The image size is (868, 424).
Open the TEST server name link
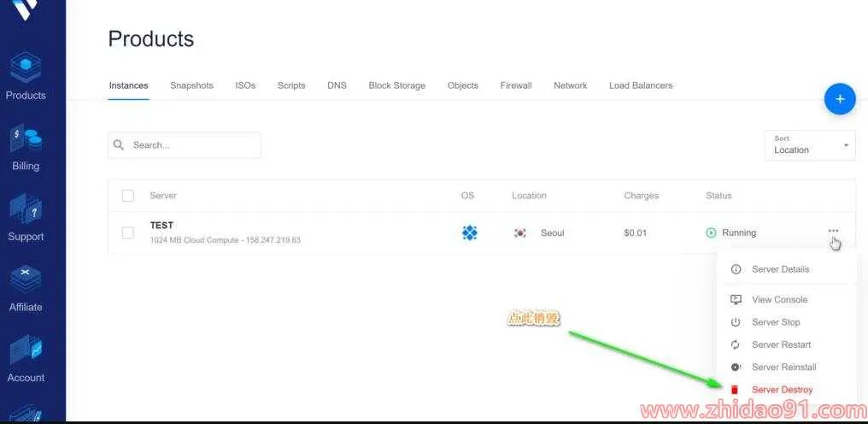(161, 225)
